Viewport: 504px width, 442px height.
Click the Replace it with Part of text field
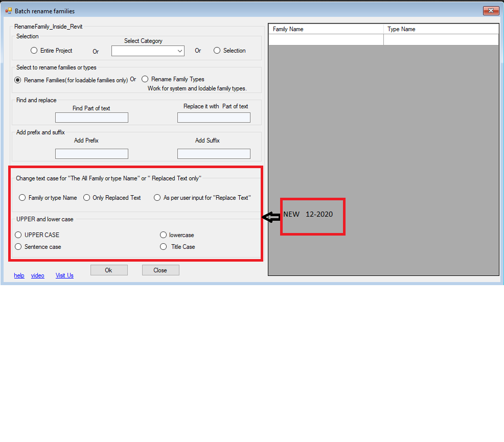point(214,118)
